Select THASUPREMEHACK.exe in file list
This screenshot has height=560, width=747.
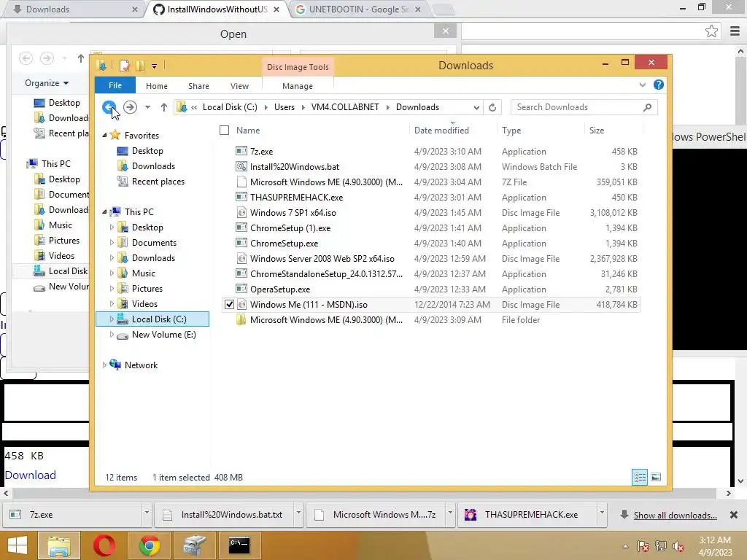[296, 197]
